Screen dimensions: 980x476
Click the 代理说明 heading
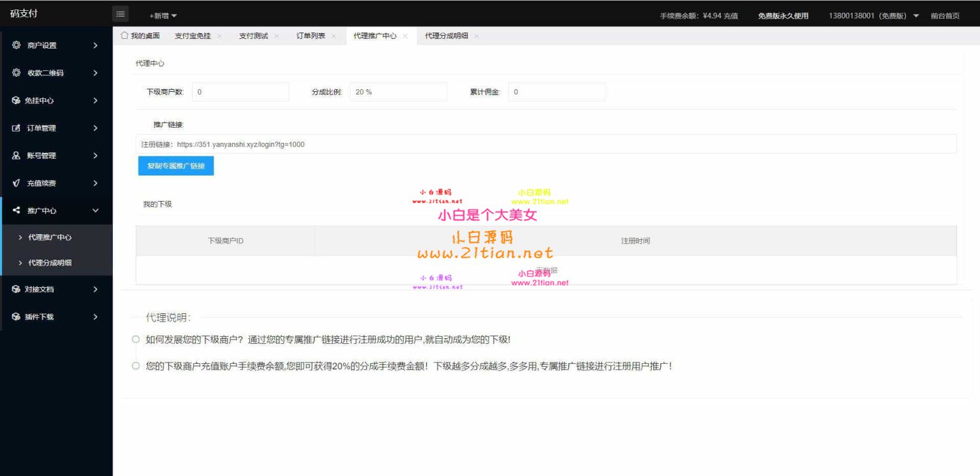point(168,317)
